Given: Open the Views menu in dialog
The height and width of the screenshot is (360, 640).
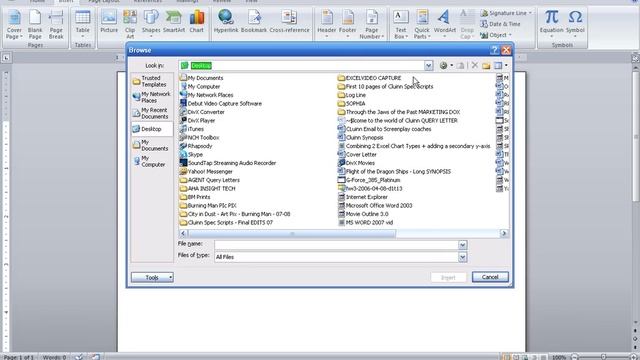Looking at the screenshot, I should tap(500, 65).
